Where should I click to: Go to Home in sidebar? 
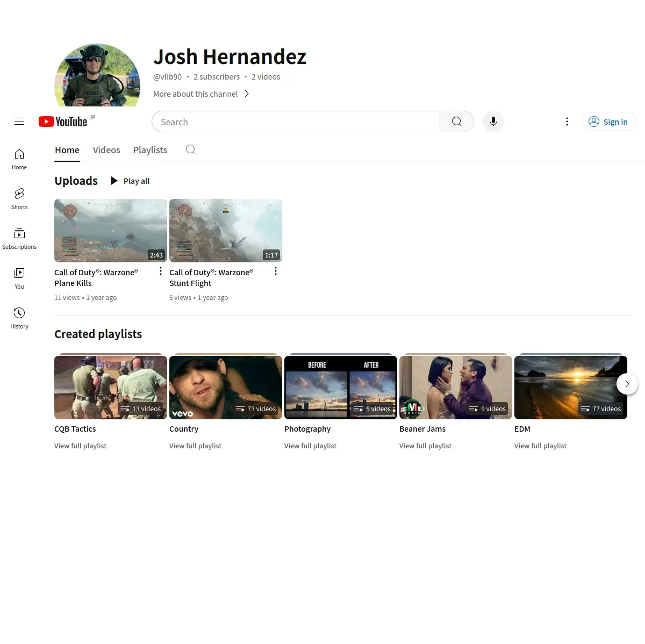(x=19, y=159)
